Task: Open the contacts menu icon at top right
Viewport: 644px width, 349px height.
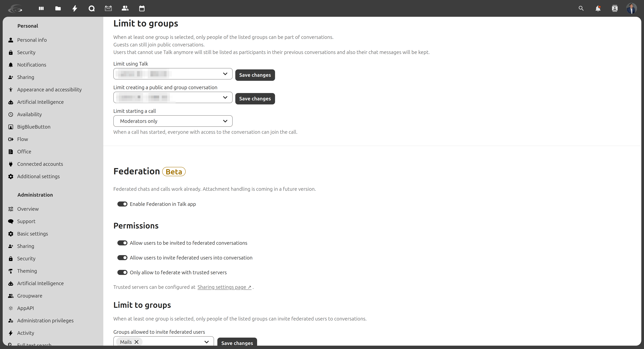Action: [615, 9]
